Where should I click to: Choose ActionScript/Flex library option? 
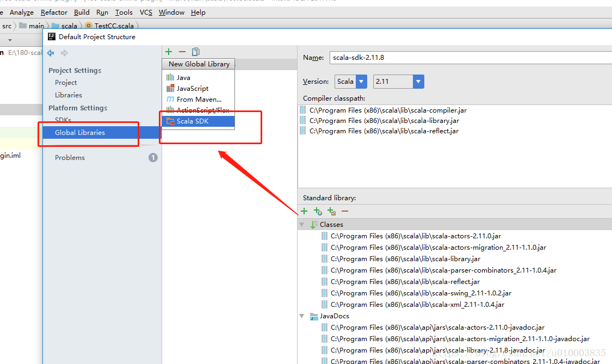click(198, 110)
